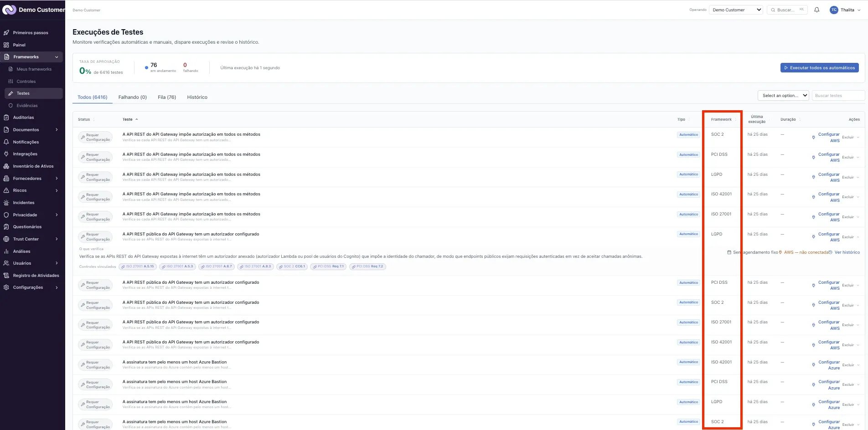This screenshot has width=868, height=430.
Task: Click the notifications bell icon
Action: [x=816, y=10]
